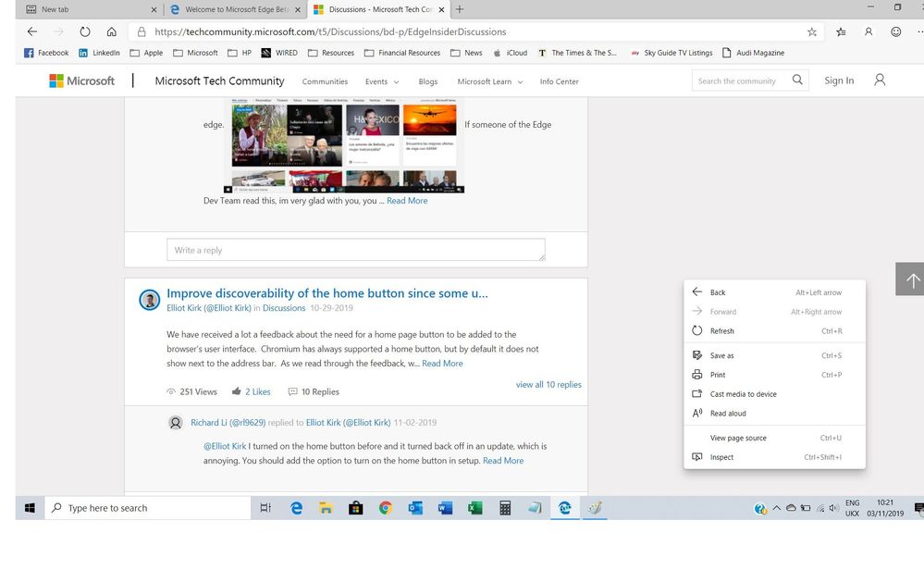Open the Communities navigation link

(325, 81)
